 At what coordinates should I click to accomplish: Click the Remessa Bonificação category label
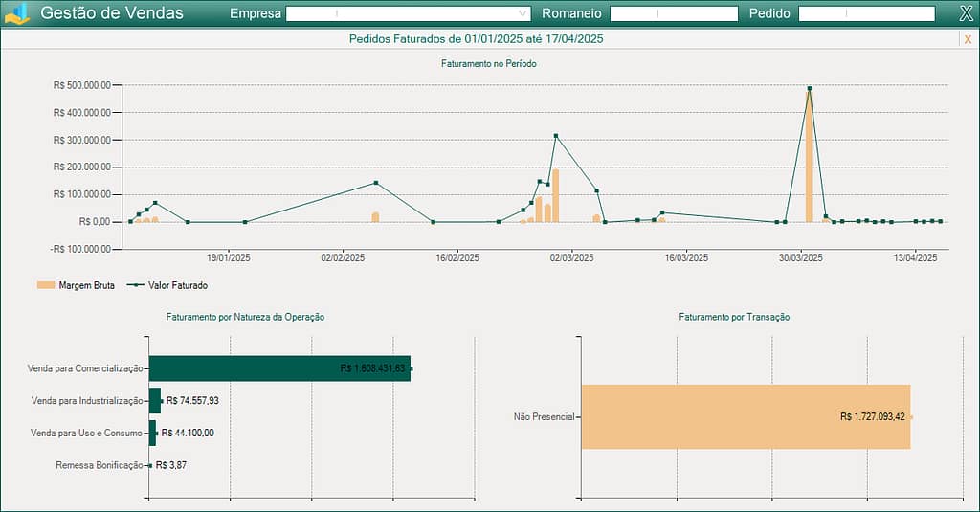(100, 465)
